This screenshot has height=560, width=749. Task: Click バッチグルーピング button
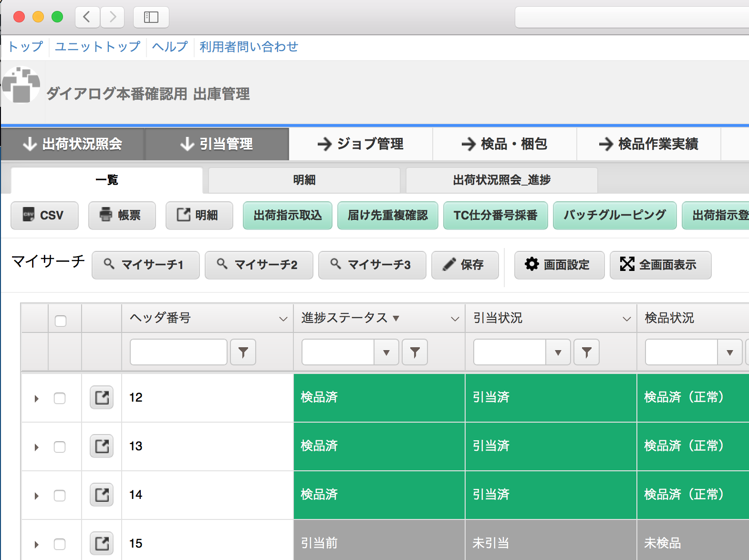(x=615, y=216)
